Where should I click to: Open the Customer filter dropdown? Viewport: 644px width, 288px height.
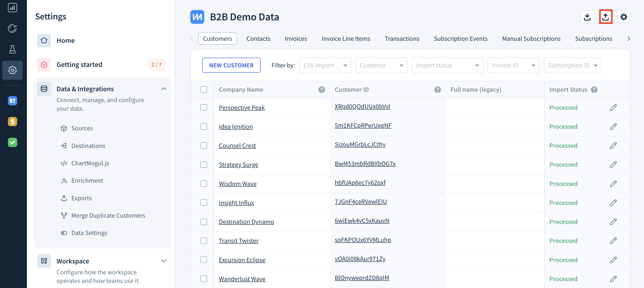coord(381,65)
